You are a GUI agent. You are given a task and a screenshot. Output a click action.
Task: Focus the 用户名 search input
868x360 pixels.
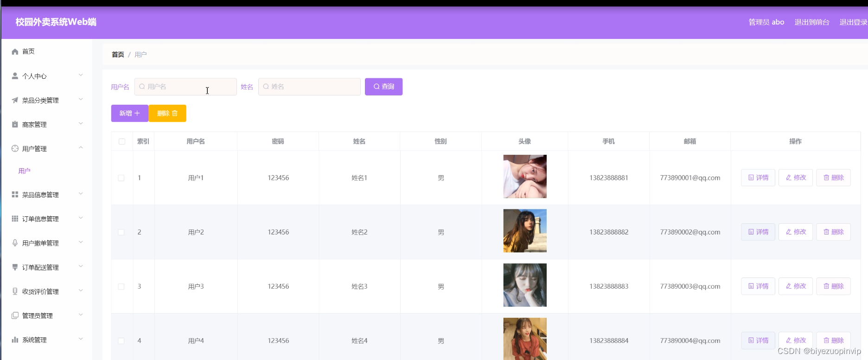(x=185, y=87)
